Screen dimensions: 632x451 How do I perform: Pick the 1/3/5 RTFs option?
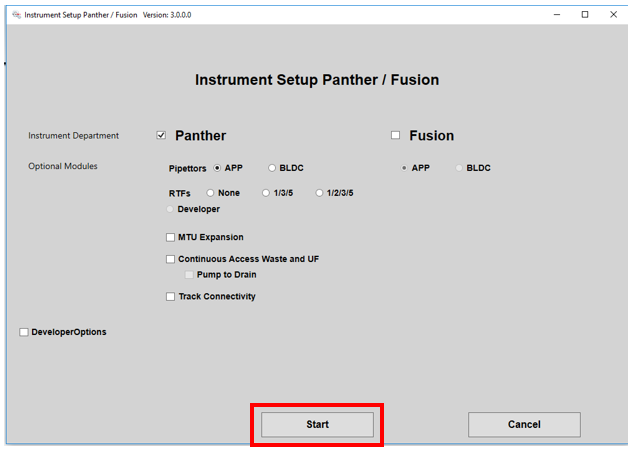point(266,192)
